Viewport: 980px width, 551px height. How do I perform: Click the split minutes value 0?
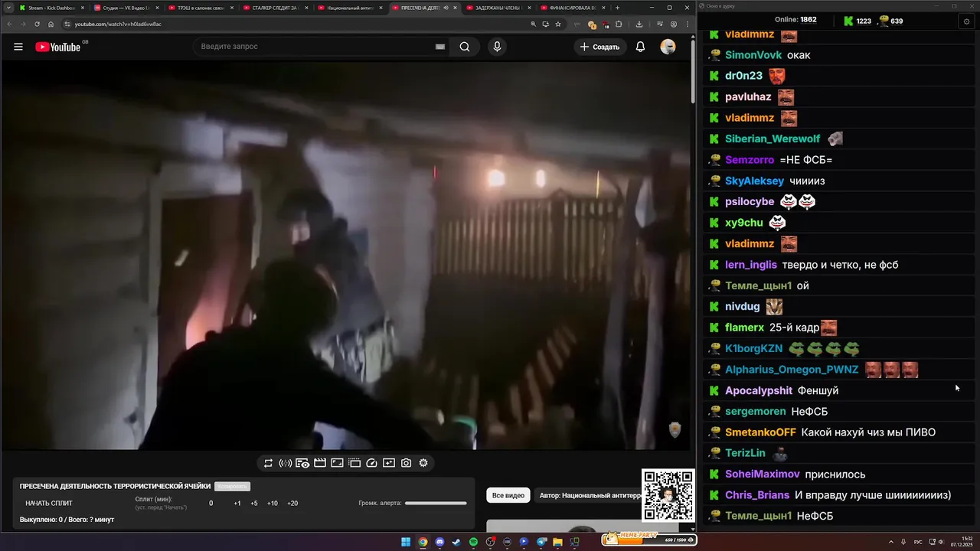(x=211, y=504)
